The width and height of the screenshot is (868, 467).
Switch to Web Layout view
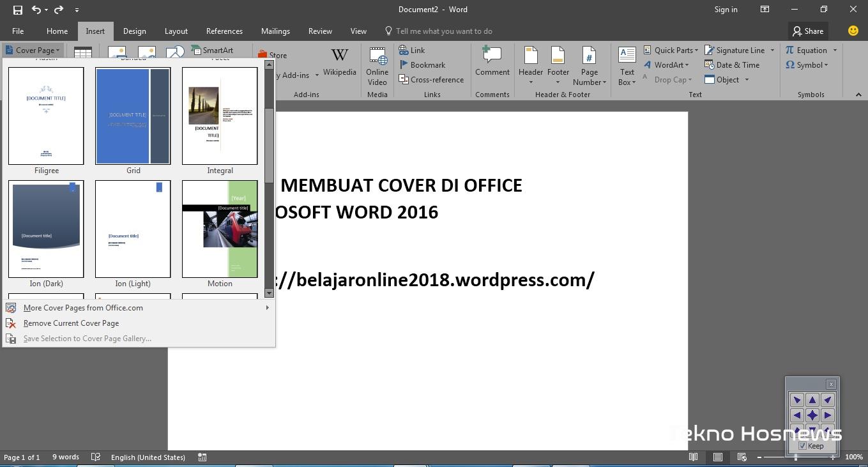point(741,457)
